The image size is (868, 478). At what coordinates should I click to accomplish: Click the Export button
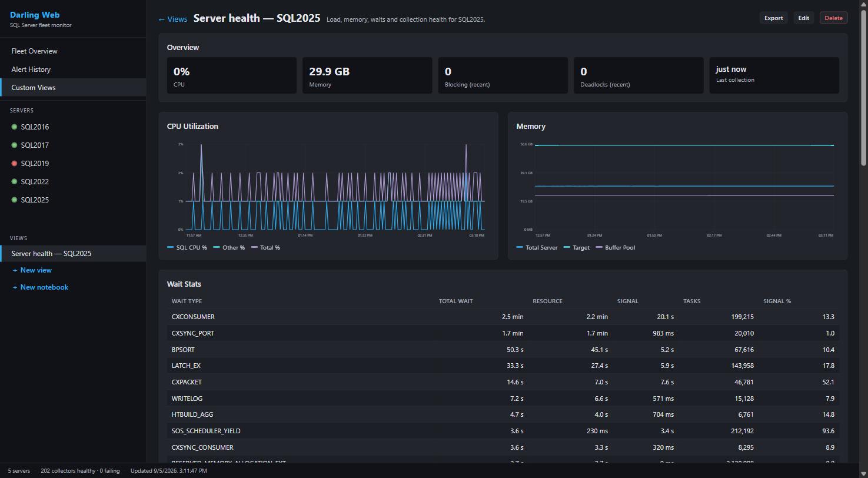(773, 18)
